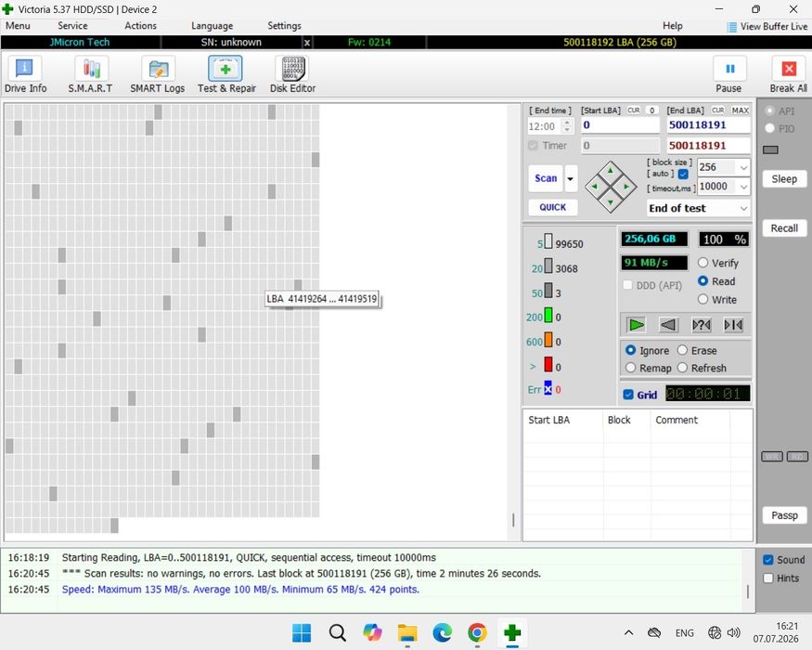Click the reverse scan arrow button
This screenshot has height=650, width=812.
pyautogui.click(x=668, y=325)
